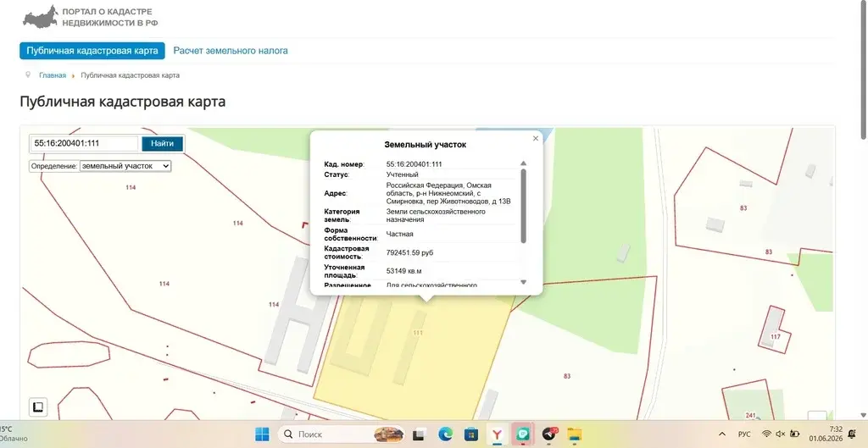Open the weather widget in the taskbar

click(14, 434)
